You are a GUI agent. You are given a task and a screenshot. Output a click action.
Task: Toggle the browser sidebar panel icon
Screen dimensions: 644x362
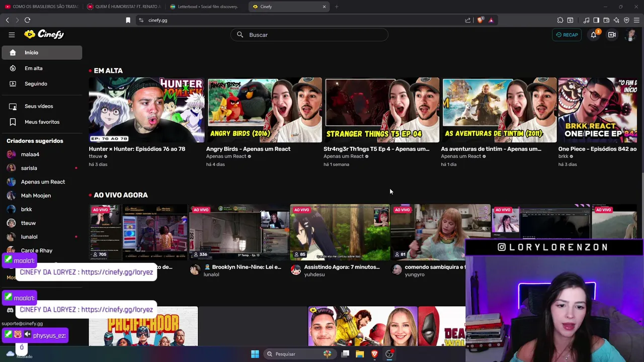click(596, 20)
